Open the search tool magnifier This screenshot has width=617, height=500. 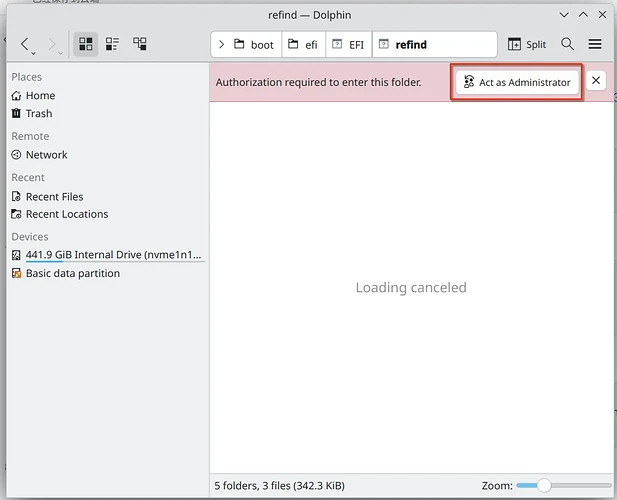pyautogui.click(x=567, y=44)
